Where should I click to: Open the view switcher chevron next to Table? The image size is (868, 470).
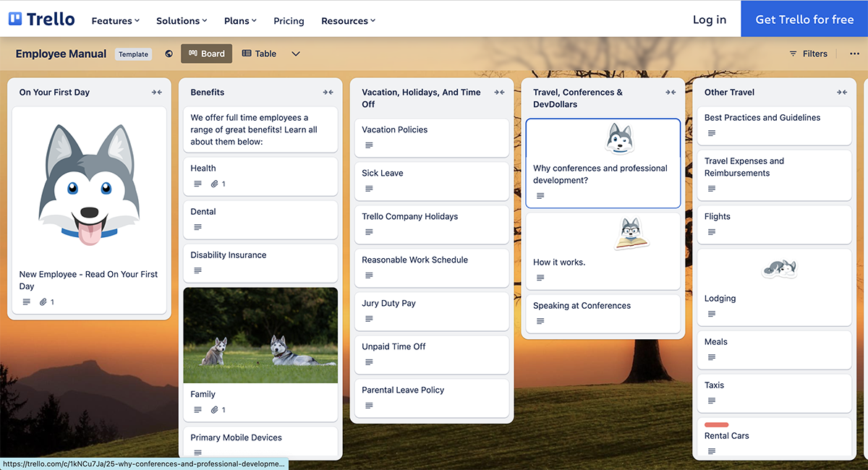click(x=295, y=53)
